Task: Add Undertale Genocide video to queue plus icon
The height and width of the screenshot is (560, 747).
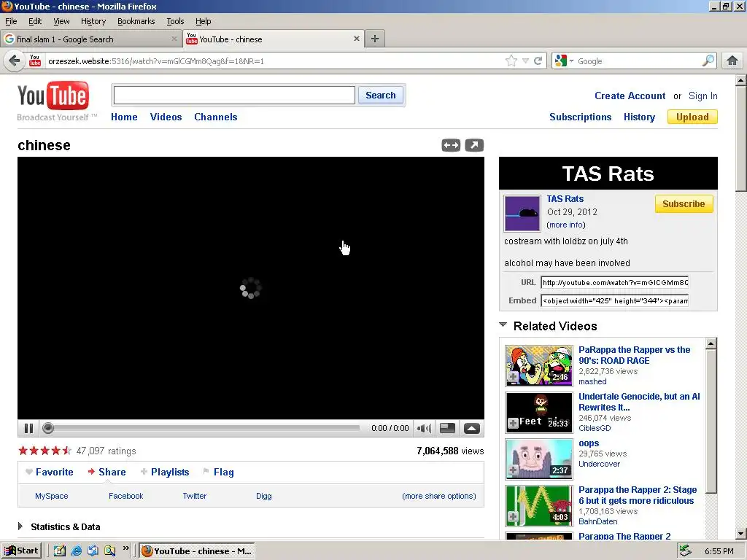Action: [x=513, y=424]
